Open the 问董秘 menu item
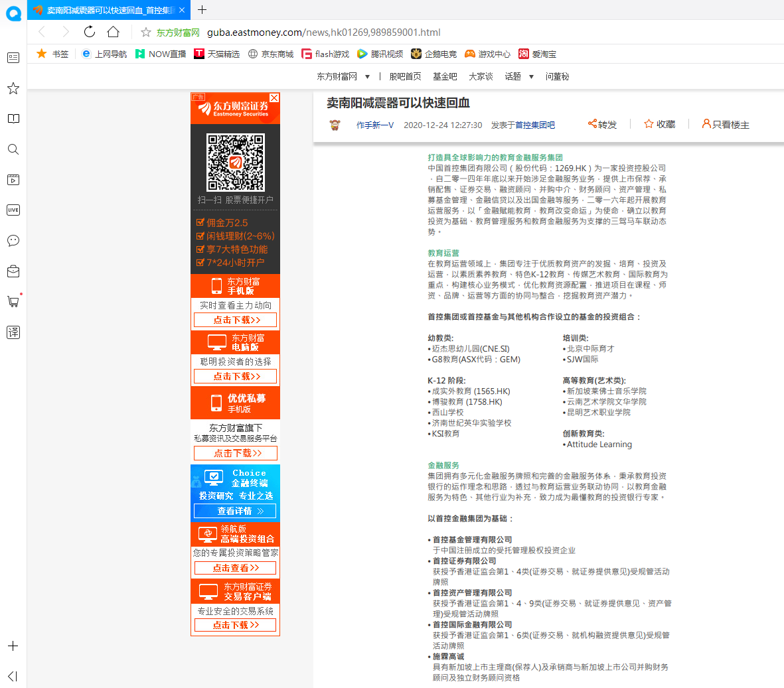This screenshot has width=784, height=688. pyautogui.click(x=557, y=76)
